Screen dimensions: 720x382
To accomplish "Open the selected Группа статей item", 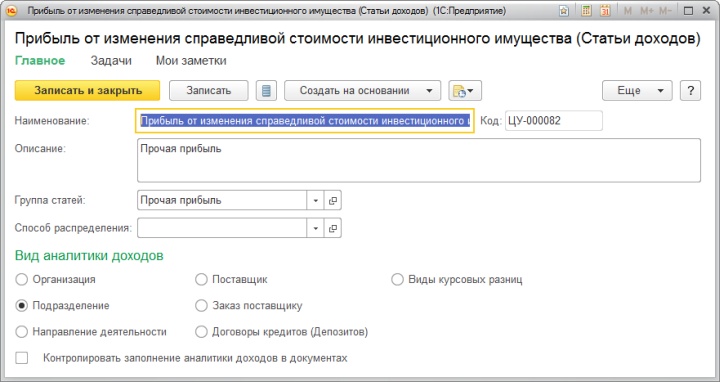I will pos(333,201).
